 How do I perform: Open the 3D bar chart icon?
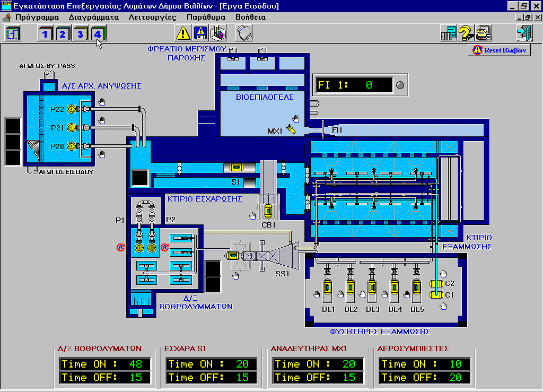pyautogui.click(x=218, y=33)
